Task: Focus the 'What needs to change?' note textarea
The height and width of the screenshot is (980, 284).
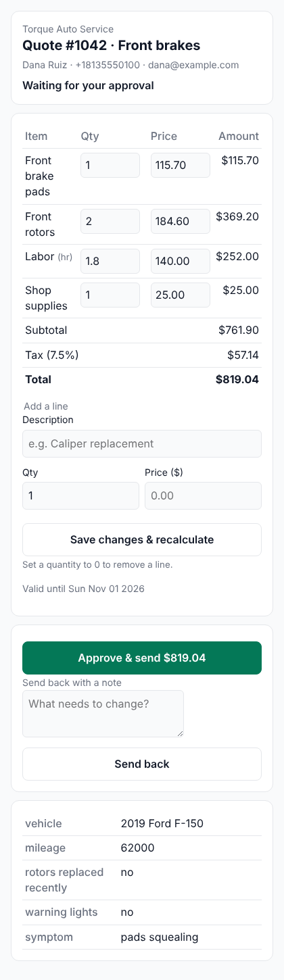Action: [x=103, y=714]
